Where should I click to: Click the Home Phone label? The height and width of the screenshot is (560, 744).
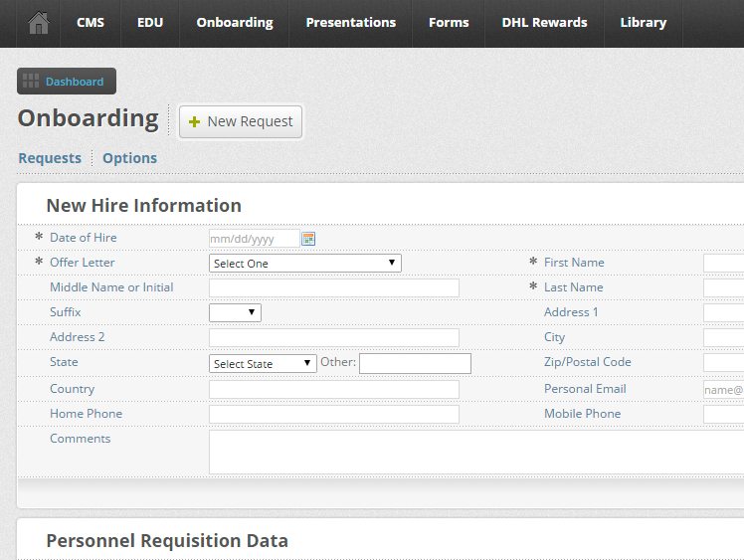pos(86,414)
